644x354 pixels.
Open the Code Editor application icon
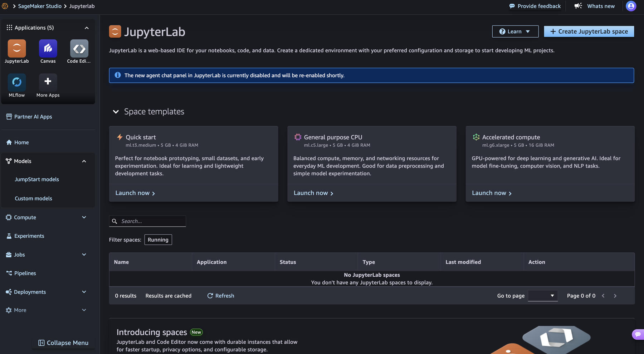[x=79, y=48]
